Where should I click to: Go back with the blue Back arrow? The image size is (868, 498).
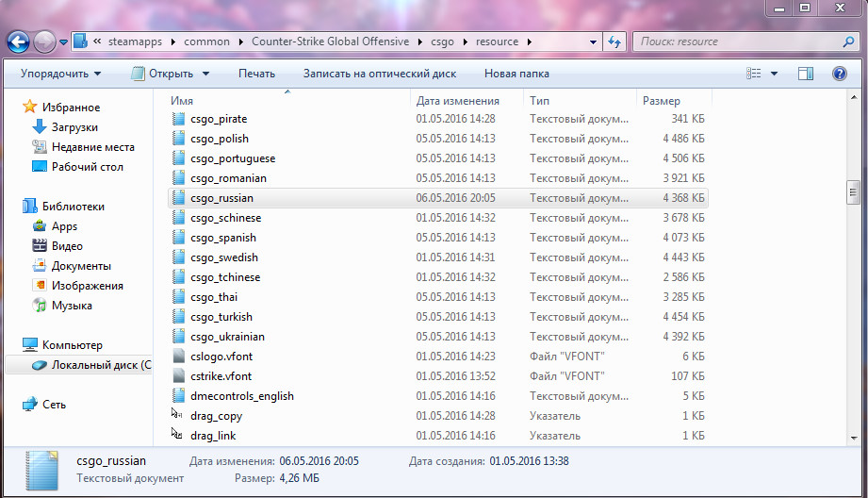coord(18,41)
